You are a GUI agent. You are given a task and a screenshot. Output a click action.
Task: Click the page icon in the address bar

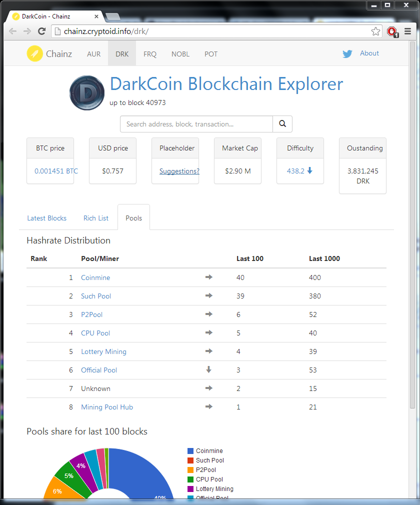tap(57, 31)
